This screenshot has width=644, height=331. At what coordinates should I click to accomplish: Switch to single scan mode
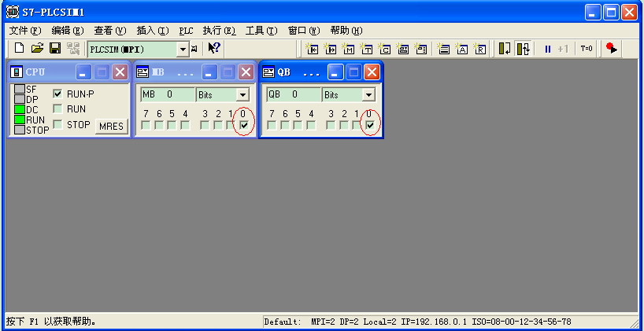point(505,49)
